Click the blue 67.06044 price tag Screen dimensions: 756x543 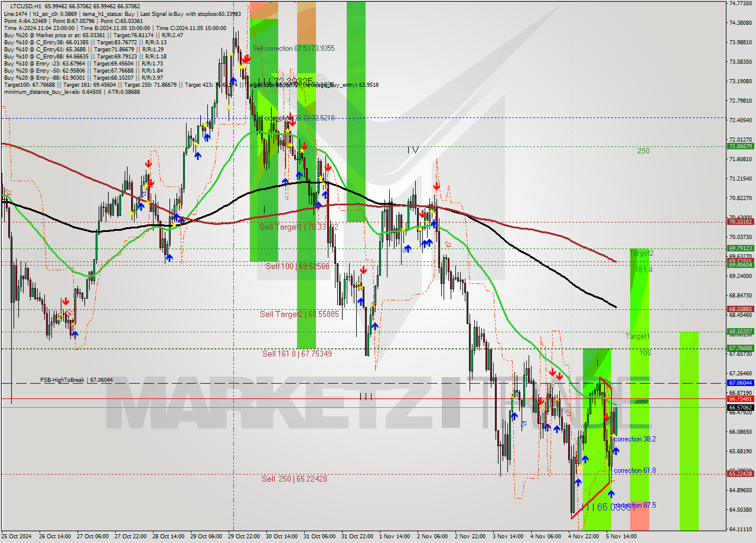740,383
